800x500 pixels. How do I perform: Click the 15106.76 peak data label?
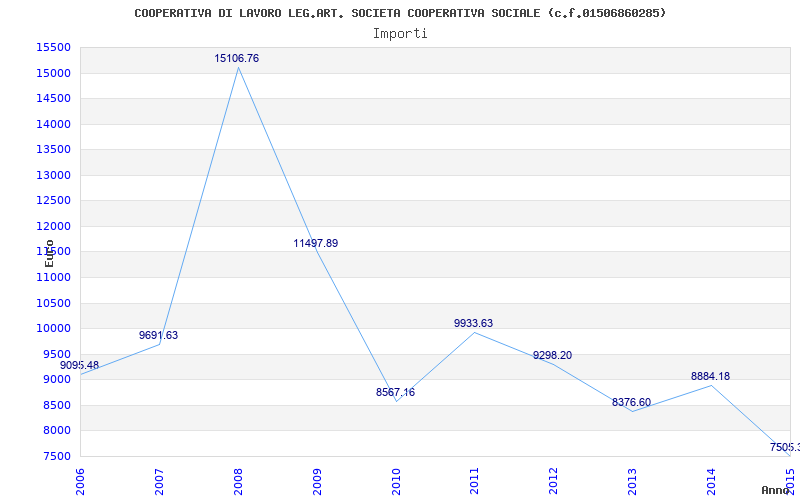236,58
